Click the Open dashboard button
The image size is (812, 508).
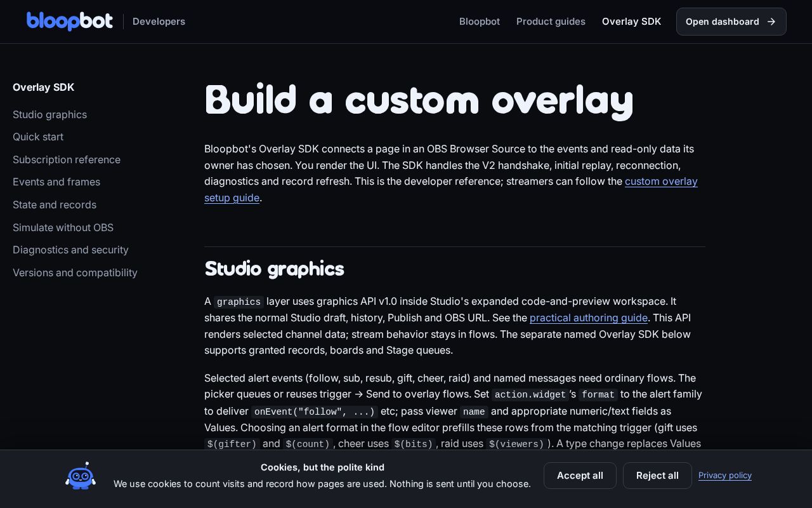coord(731,22)
